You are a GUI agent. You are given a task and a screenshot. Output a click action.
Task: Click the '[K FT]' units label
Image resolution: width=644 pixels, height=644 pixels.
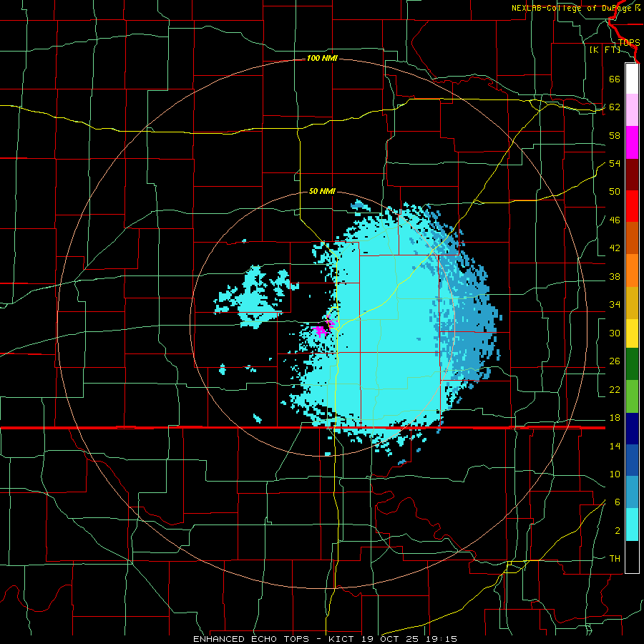tap(605, 50)
